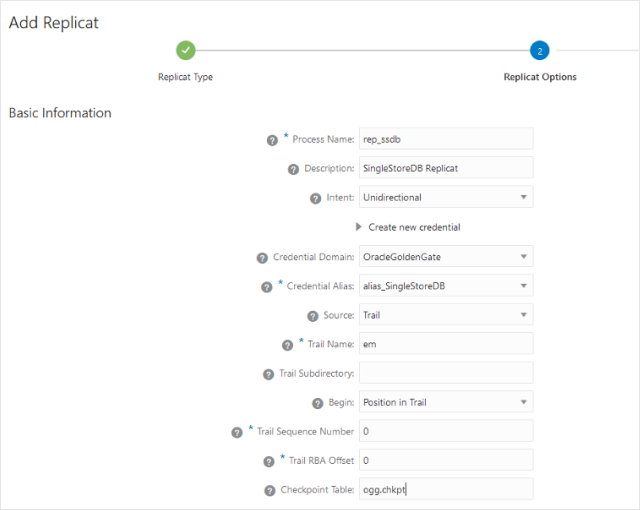
Task: Show help for Trail Subdirectory
Action: 268,375
